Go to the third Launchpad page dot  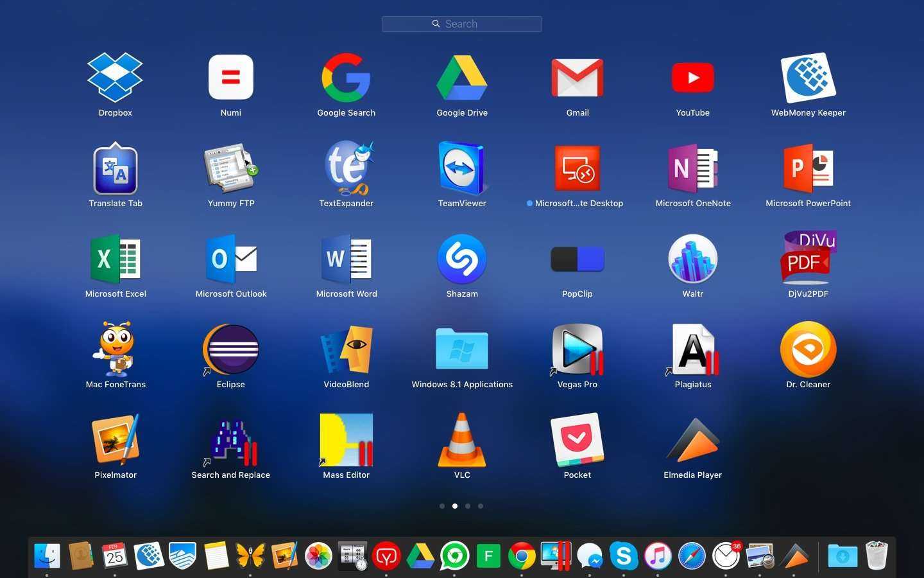(468, 506)
